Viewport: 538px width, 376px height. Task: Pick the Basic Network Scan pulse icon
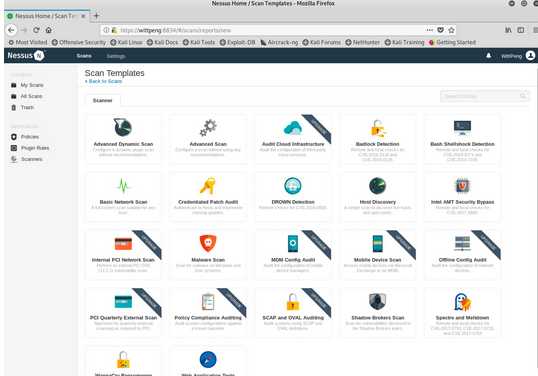point(123,186)
